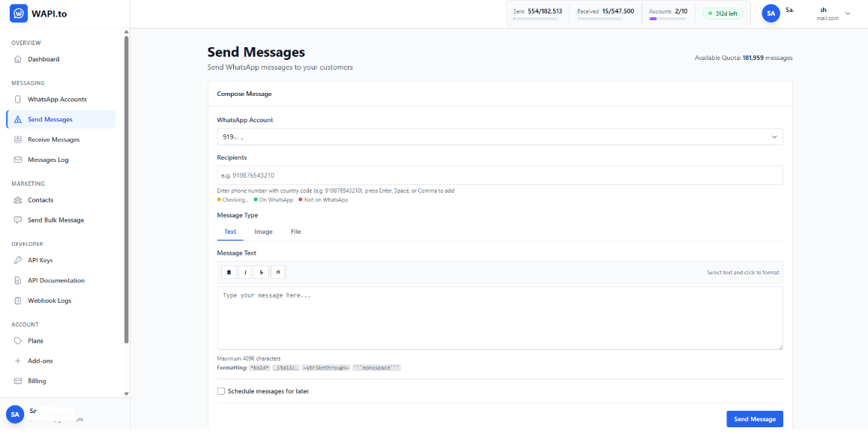Apply bold formatting with B button

(229, 272)
